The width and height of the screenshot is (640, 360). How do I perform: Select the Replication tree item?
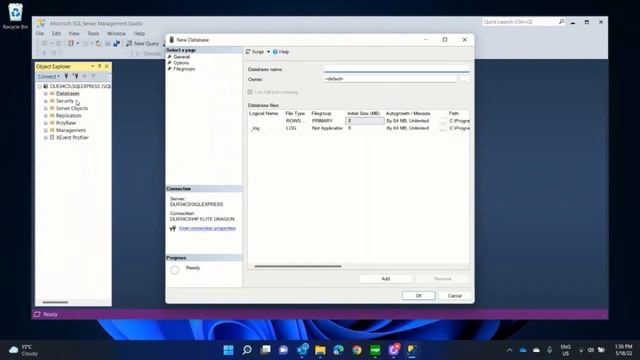(x=69, y=116)
